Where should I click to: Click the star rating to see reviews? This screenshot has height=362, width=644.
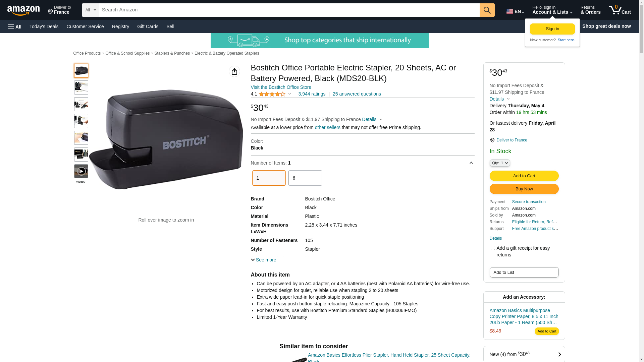pos(272,94)
